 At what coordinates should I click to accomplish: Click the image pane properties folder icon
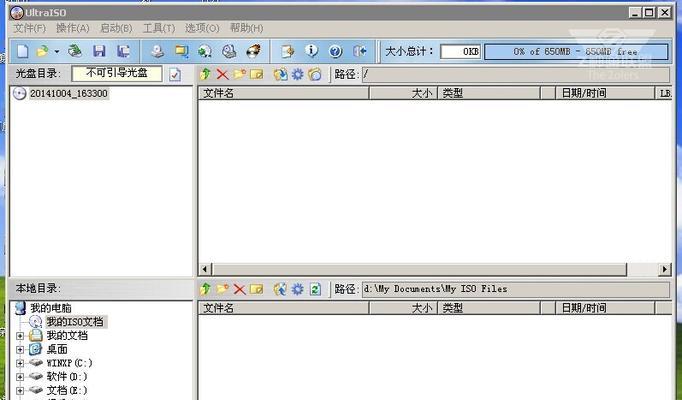(315, 74)
